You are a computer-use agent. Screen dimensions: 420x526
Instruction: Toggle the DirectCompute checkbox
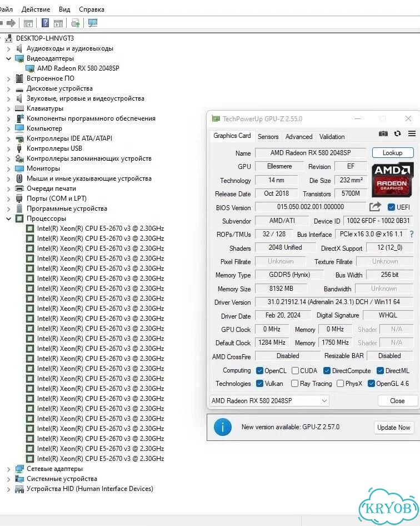click(327, 371)
